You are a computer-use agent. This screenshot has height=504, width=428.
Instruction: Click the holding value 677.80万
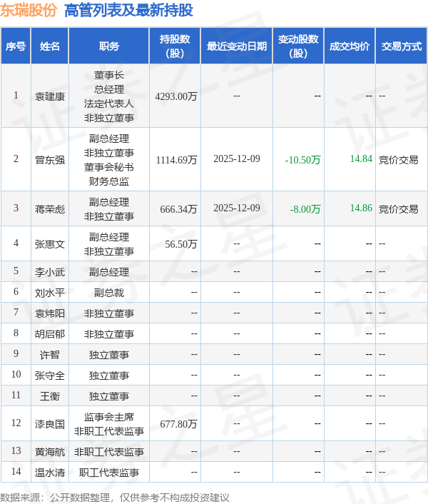pos(178,424)
